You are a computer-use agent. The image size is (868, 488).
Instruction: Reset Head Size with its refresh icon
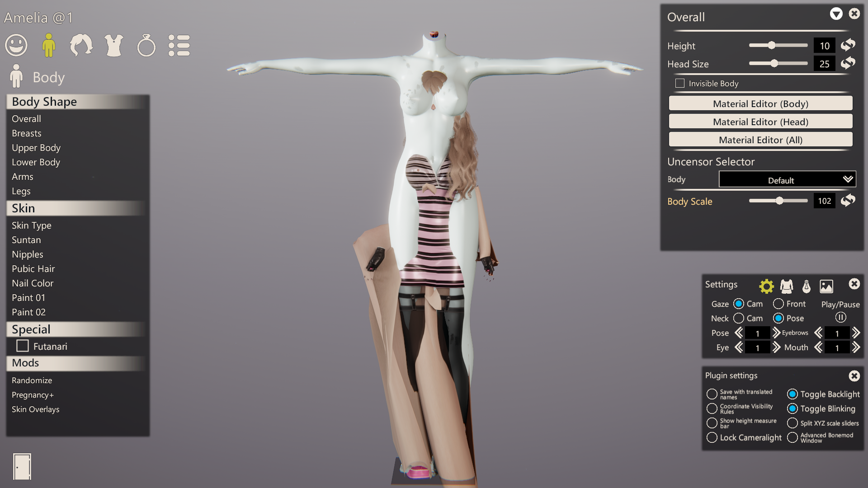pos(848,63)
